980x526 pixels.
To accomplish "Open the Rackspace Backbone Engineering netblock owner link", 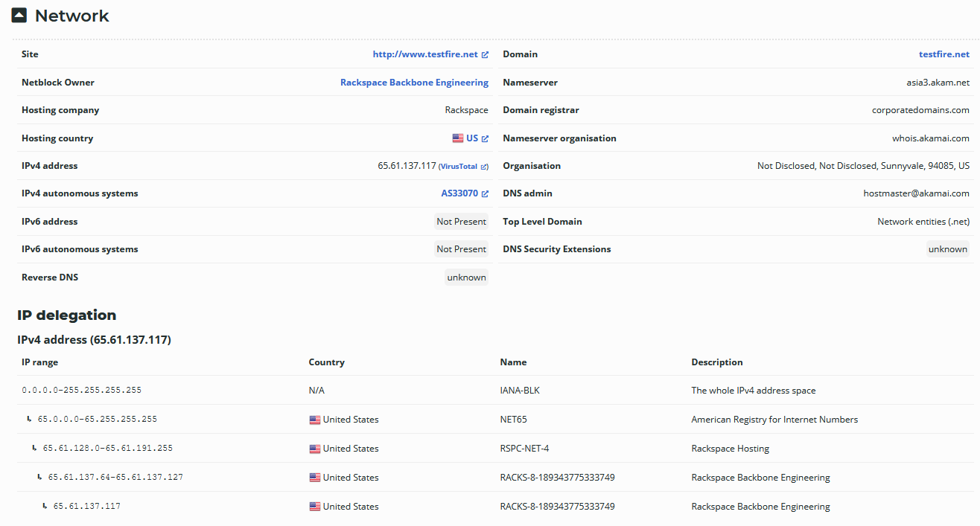I will click(414, 83).
